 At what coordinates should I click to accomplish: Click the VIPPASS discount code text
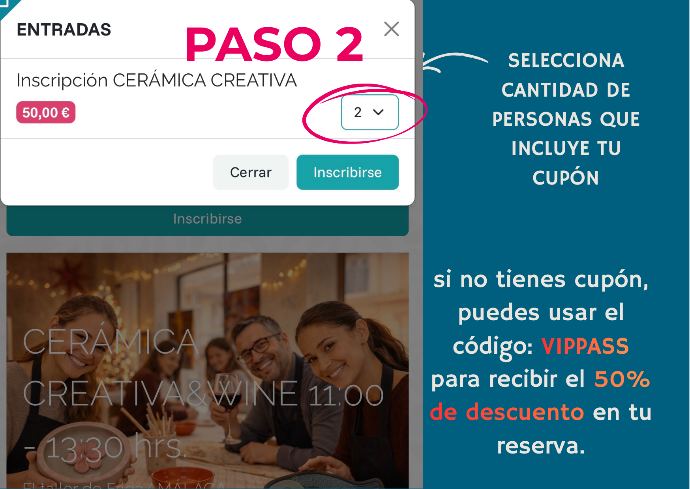coord(585,346)
